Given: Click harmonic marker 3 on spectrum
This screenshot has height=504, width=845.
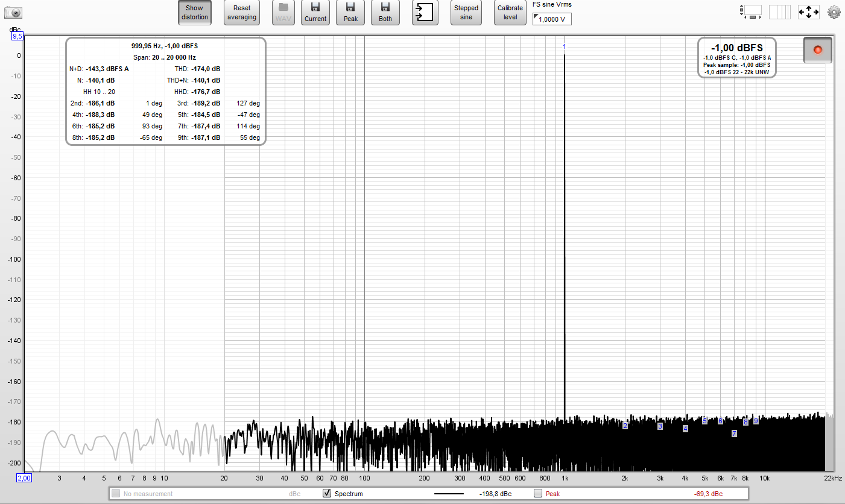Looking at the screenshot, I should tap(660, 426).
